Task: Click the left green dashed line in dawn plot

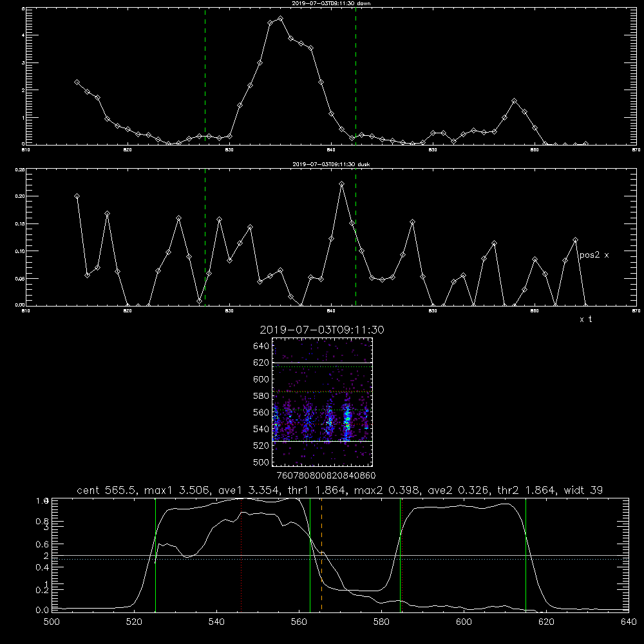Action: 205,76
